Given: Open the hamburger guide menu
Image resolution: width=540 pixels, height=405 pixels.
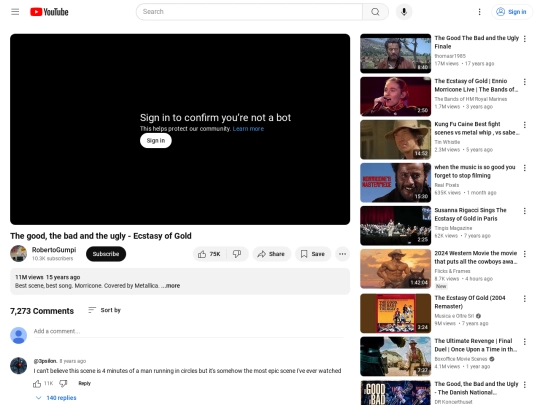Looking at the screenshot, I should pos(15,12).
